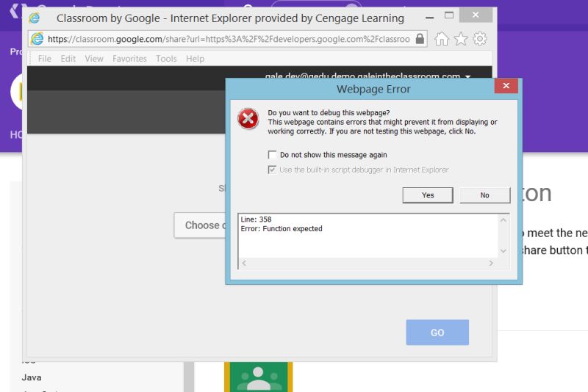Open the account email dropdown arrow
Image resolution: width=588 pixels, height=392 pixels.
pyautogui.click(x=468, y=77)
